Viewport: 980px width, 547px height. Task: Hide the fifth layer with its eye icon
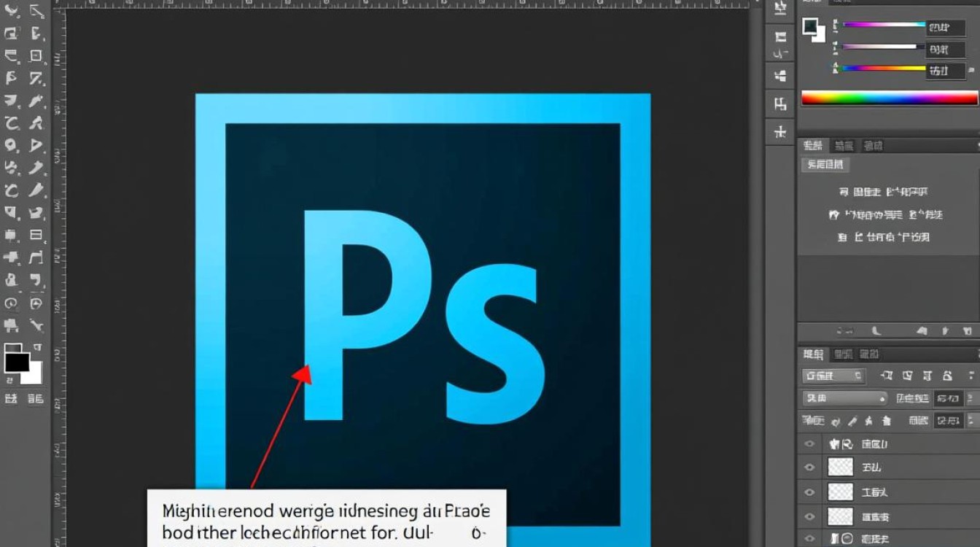click(x=809, y=539)
